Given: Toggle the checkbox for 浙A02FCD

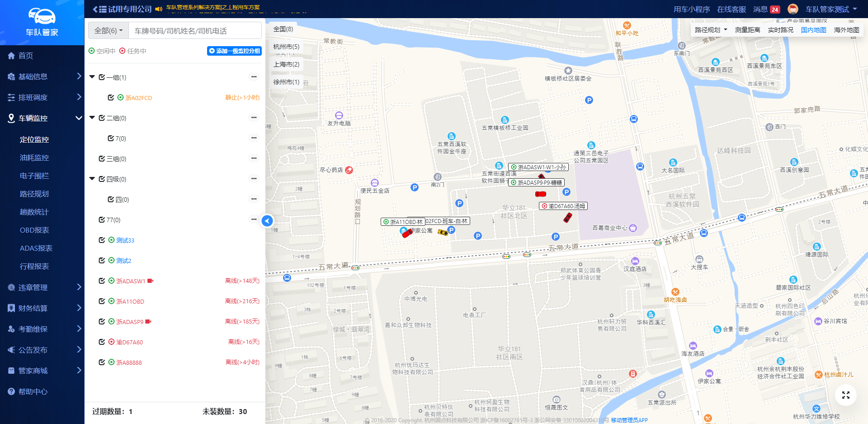Looking at the screenshot, I should click(111, 98).
